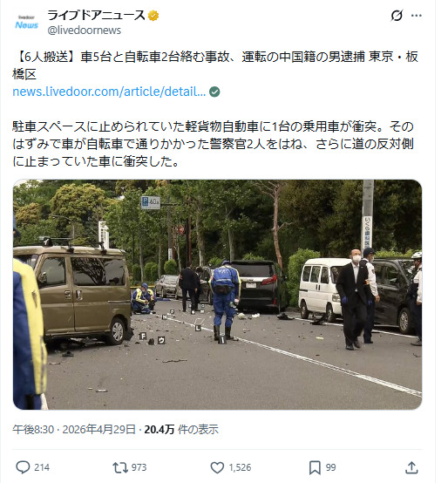Click the 214 replies count

point(42,467)
